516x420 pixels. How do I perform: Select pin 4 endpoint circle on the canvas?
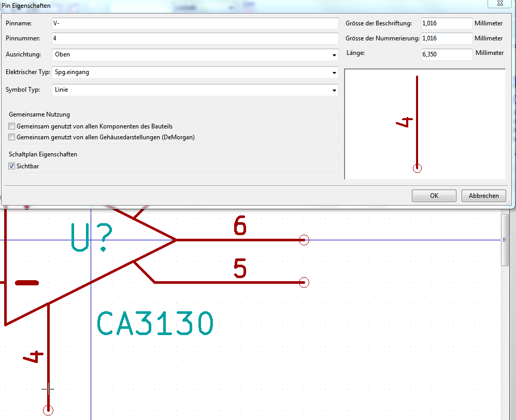48,410
